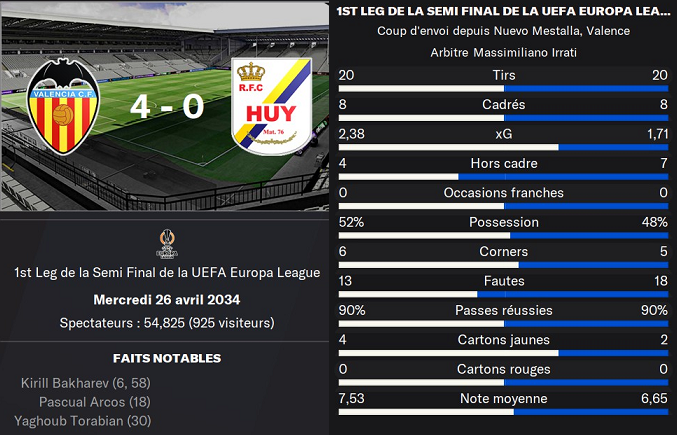
Task: Click the xG comparison bar
Action: pos(503,146)
